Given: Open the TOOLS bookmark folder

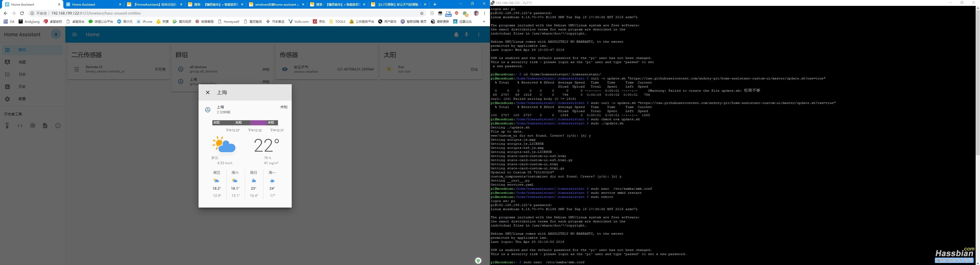Looking at the screenshot, I should (337, 22).
